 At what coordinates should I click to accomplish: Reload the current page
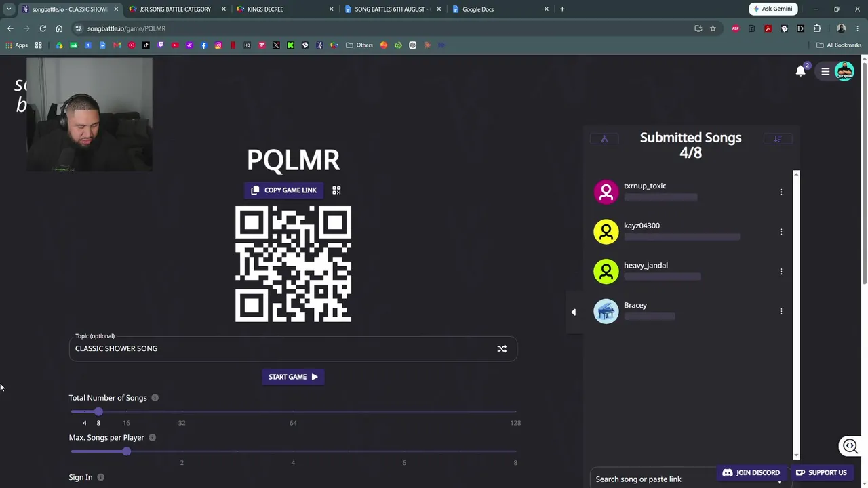point(43,28)
